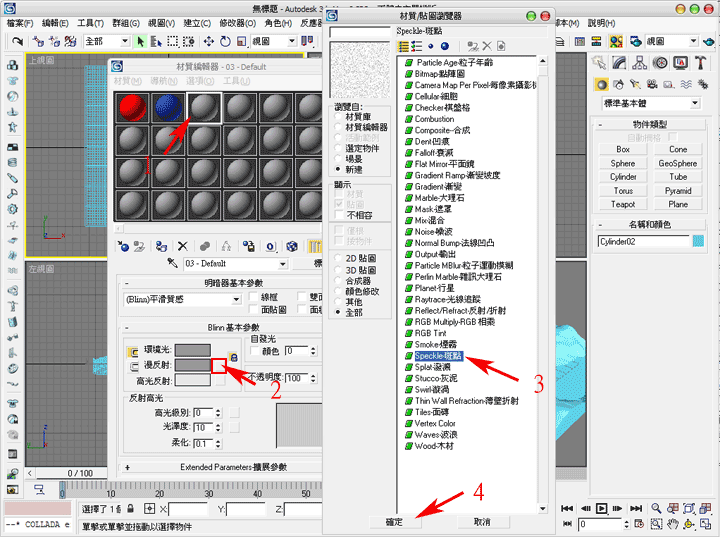Screen dimensions: 720x537
Task: Select the 3D 貼圖 radio button
Action: 339,270
